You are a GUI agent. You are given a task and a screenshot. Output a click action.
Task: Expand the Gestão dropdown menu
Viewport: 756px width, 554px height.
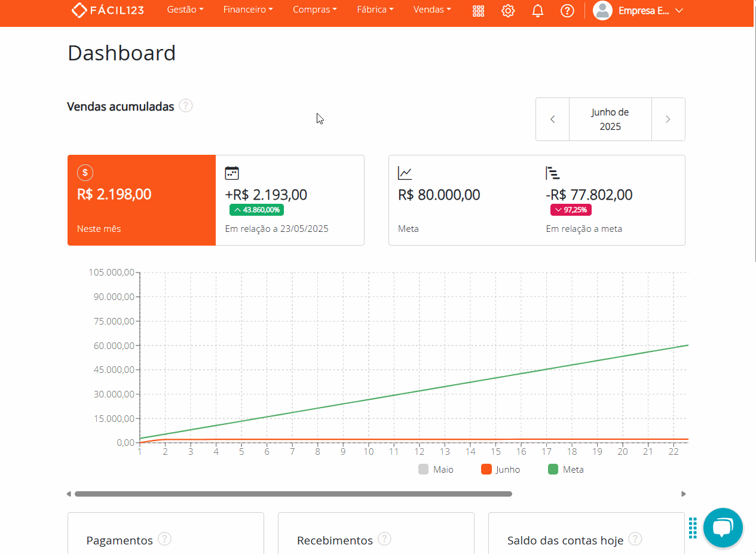[x=185, y=10]
